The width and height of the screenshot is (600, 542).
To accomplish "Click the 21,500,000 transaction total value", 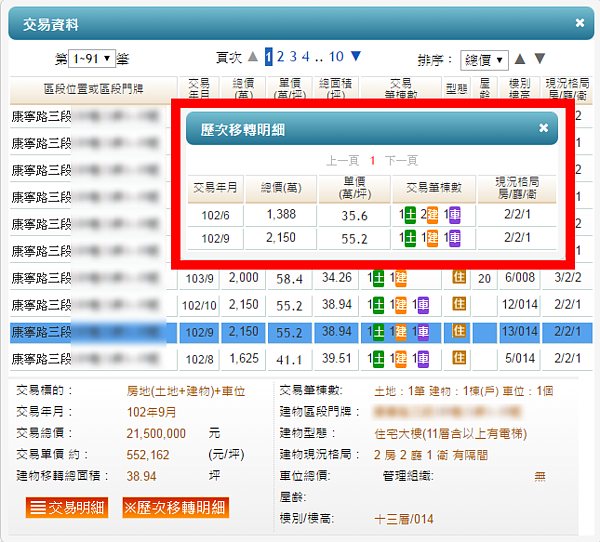I will pos(156,434).
